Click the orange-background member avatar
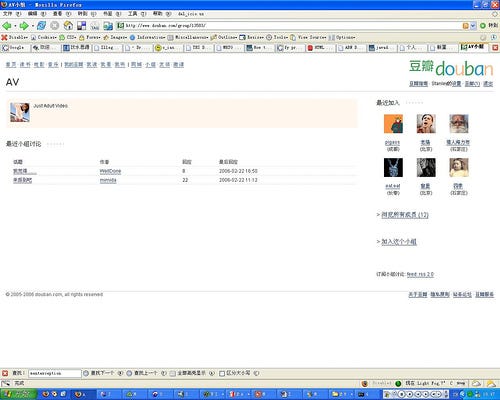This screenshot has width=500, height=400. [x=393, y=124]
